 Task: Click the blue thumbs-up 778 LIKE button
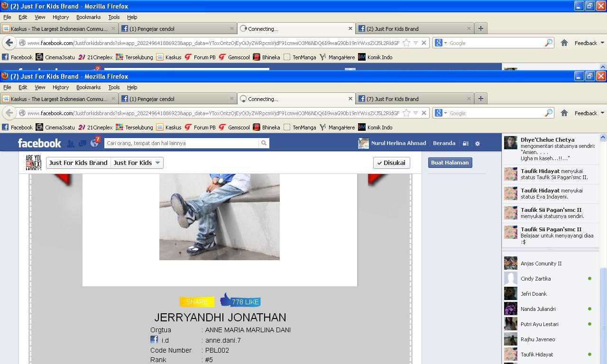[240, 300]
